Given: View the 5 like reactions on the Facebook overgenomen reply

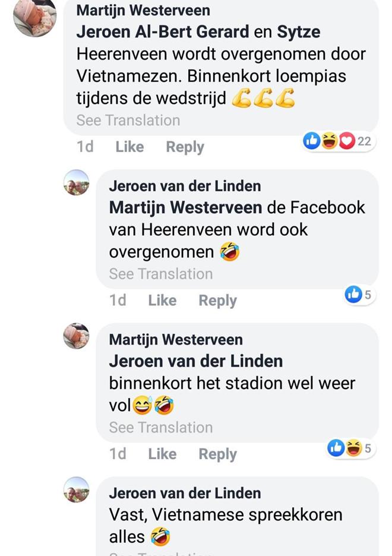Looking at the screenshot, I should (x=359, y=294).
